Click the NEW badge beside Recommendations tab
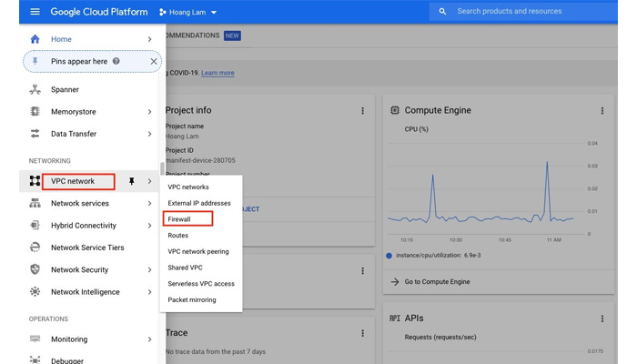The height and width of the screenshot is (364, 637). [232, 35]
